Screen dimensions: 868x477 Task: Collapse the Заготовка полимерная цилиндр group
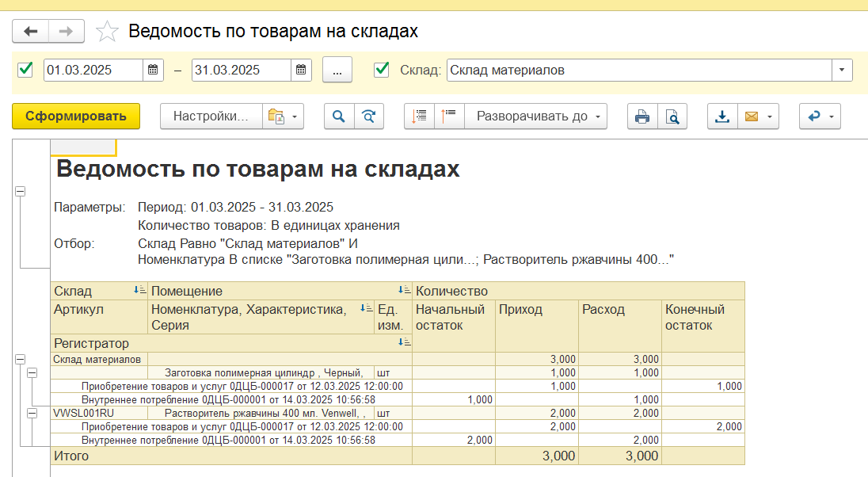pyautogui.click(x=32, y=373)
